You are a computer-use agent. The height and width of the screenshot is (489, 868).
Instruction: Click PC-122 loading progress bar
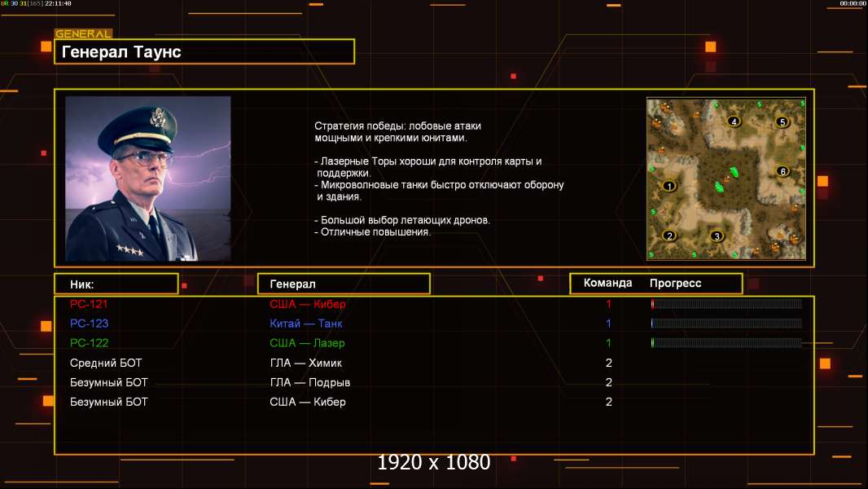pyautogui.click(x=726, y=343)
